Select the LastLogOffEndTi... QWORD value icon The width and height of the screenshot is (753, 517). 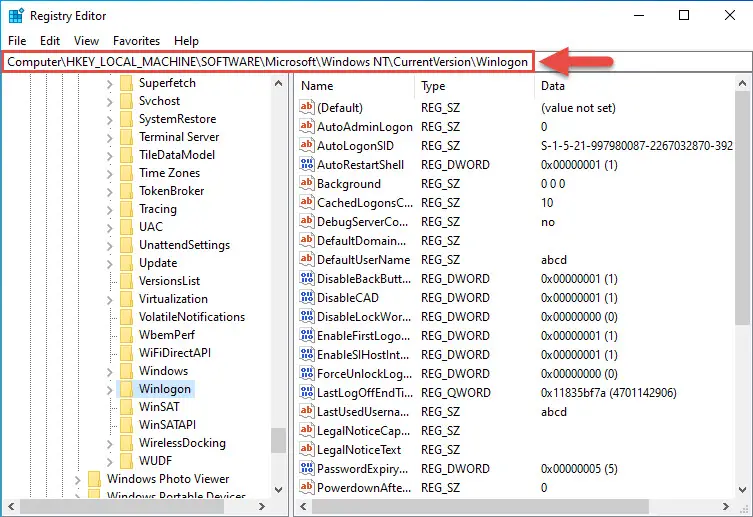[306, 392]
